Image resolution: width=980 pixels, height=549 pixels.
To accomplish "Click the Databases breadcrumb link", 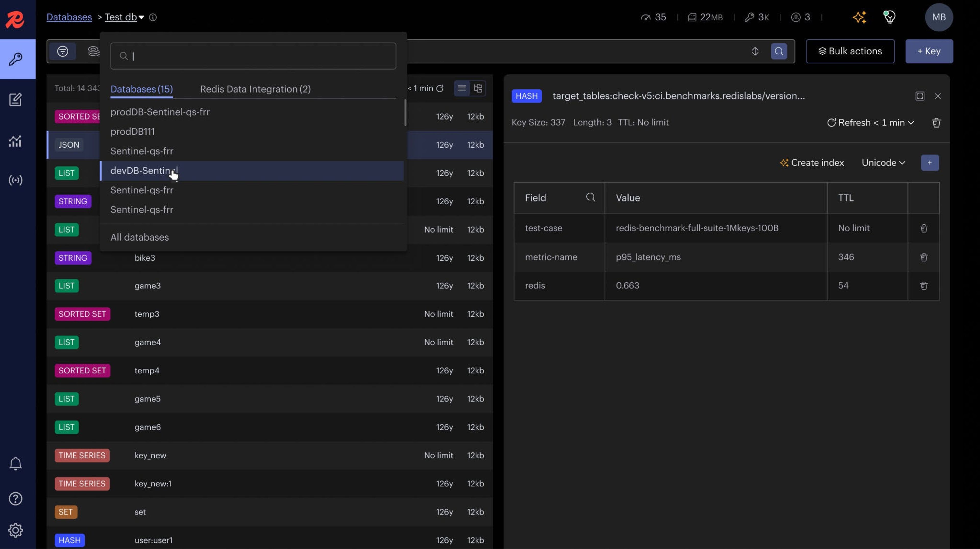I will [x=69, y=17].
